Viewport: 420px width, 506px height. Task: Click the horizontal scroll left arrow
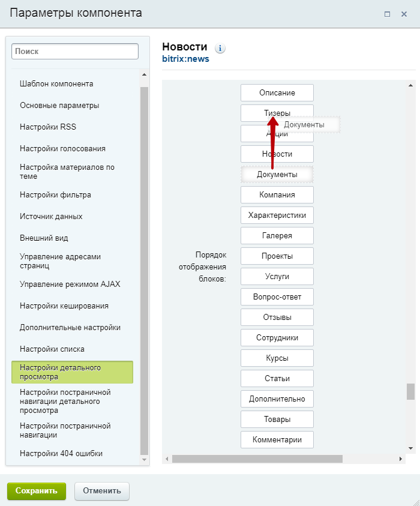[167, 459]
